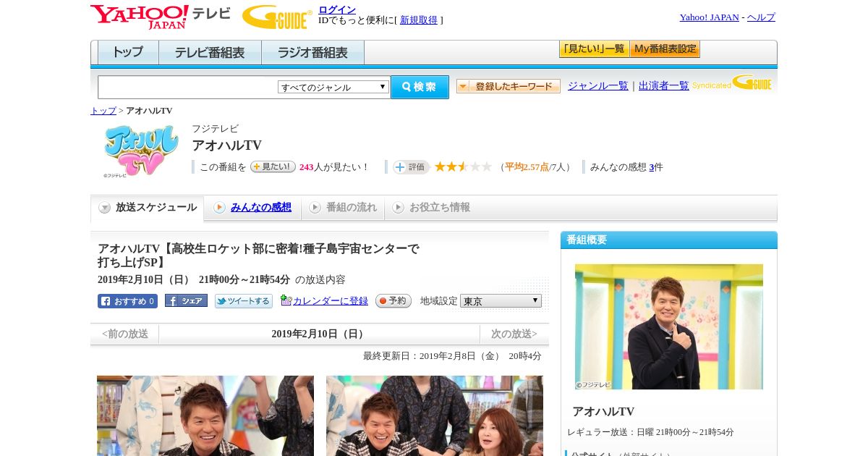The width and height of the screenshot is (868, 456).
Task: Select the お役立ち情報 tab
Action: [x=431, y=208]
